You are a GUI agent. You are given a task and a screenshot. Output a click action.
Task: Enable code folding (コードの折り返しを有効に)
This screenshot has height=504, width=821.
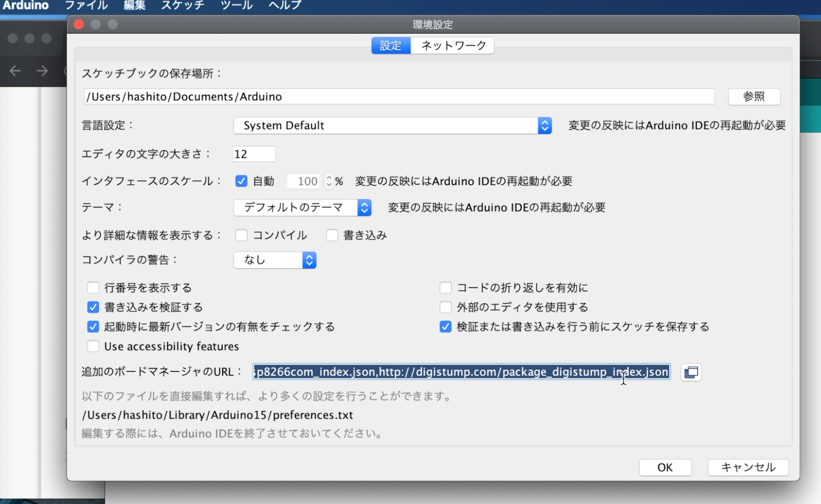445,288
